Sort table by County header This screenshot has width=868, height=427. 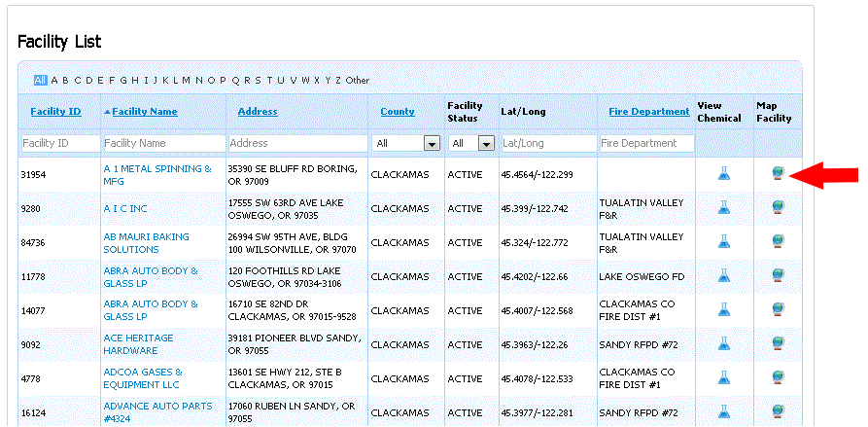click(398, 111)
